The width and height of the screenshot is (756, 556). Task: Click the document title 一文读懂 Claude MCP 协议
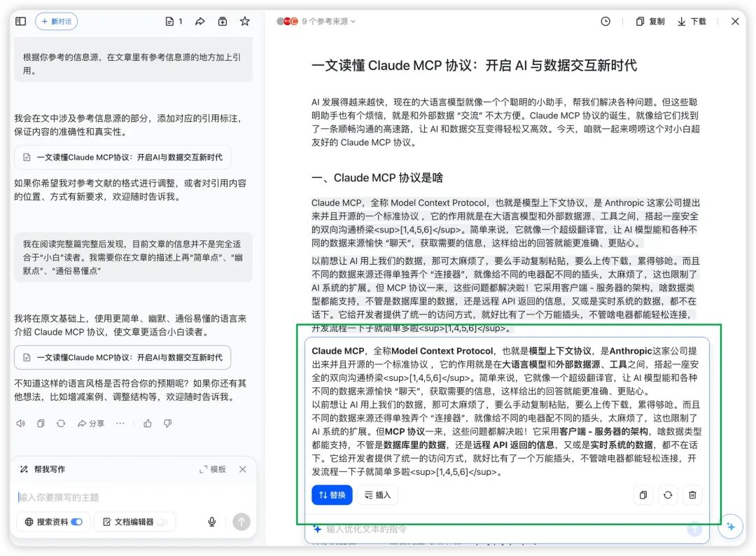474,65
